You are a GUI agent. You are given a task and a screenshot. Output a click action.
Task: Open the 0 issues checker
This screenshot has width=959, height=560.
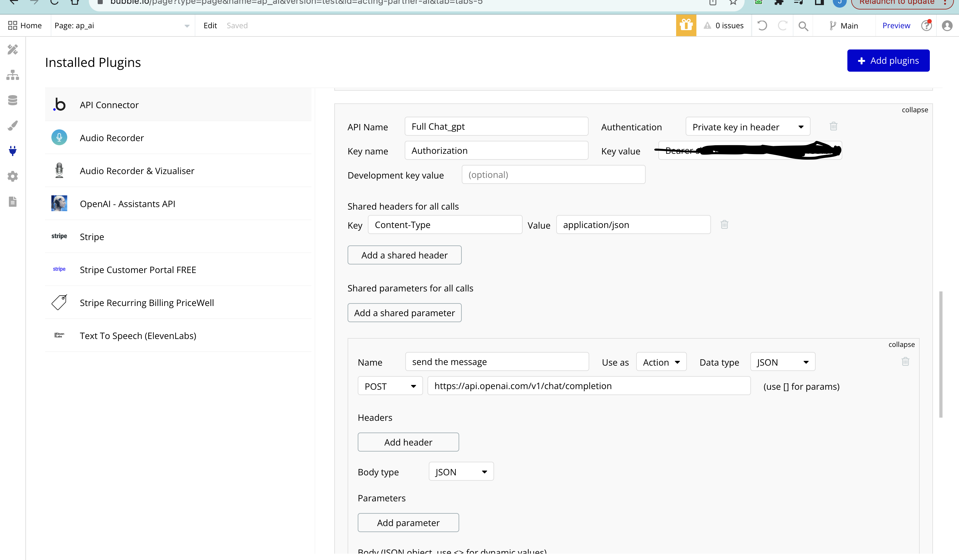(723, 25)
